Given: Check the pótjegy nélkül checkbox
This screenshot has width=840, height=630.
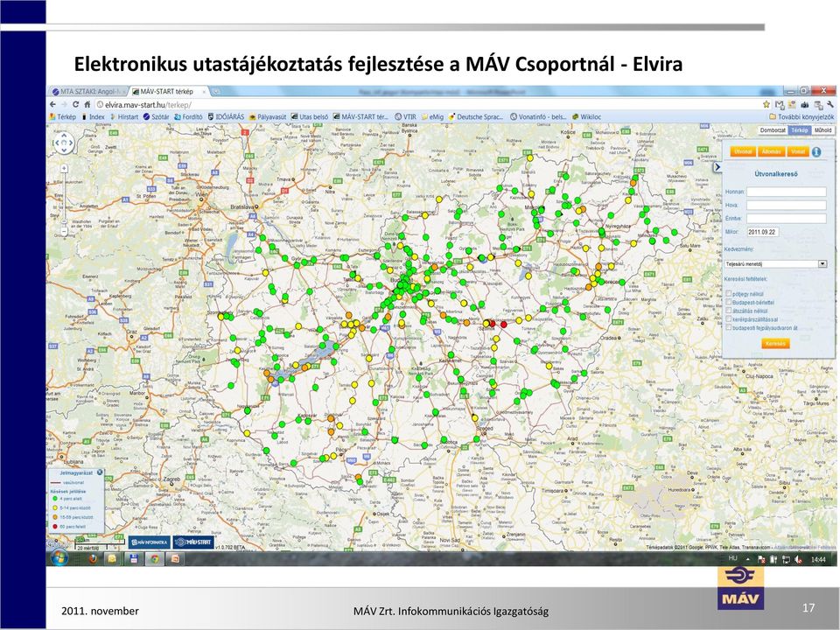Looking at the screenshot, I should [x=729, y=294].
